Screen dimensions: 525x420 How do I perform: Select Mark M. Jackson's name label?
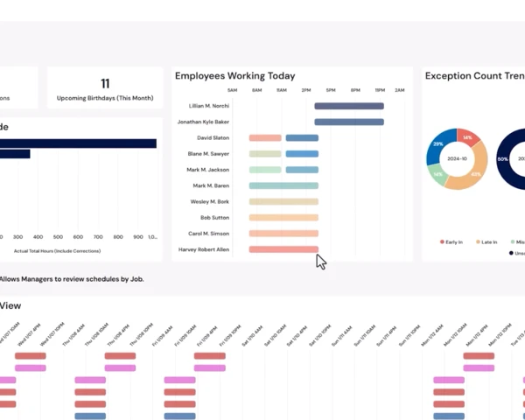[x=208, y=170]
